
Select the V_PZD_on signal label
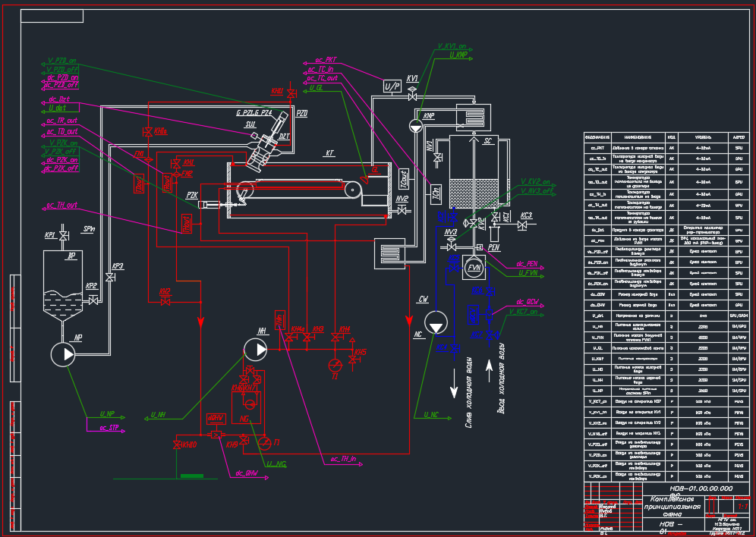(61, 60)
